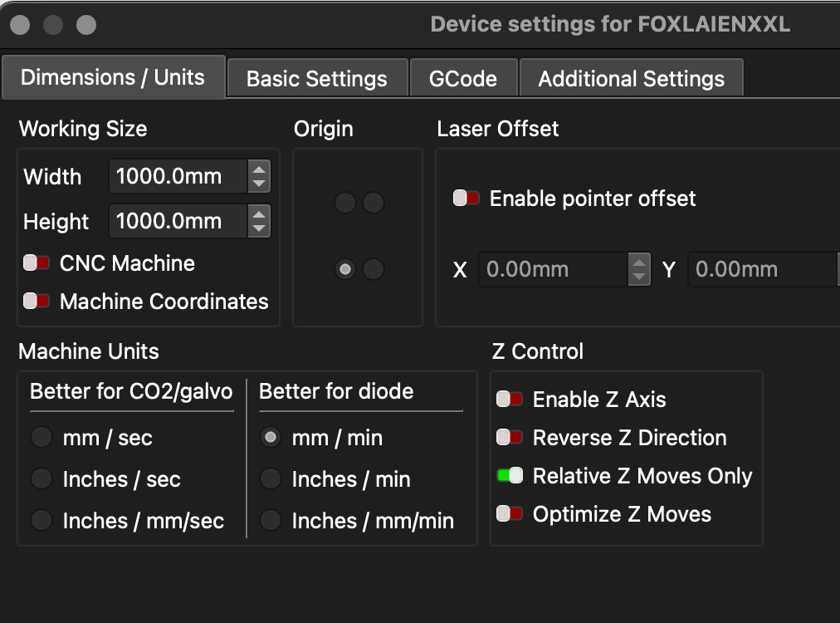Enable the Z Axis toggle

(509, 400)
